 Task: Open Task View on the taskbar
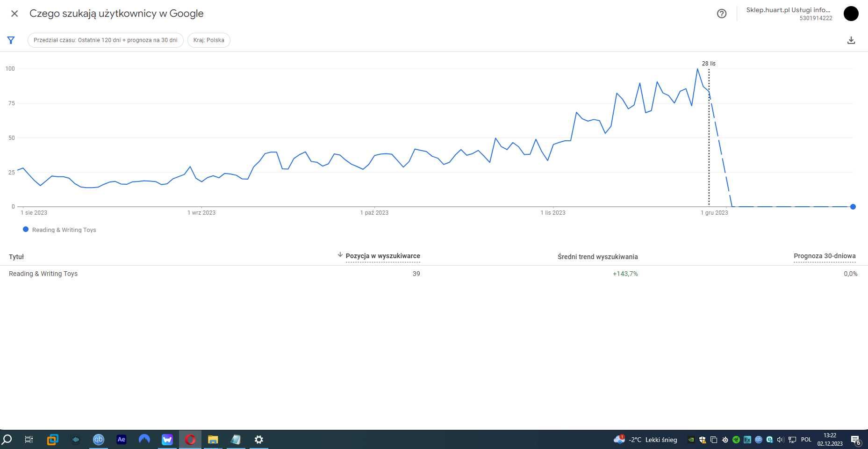pos(29,440)
